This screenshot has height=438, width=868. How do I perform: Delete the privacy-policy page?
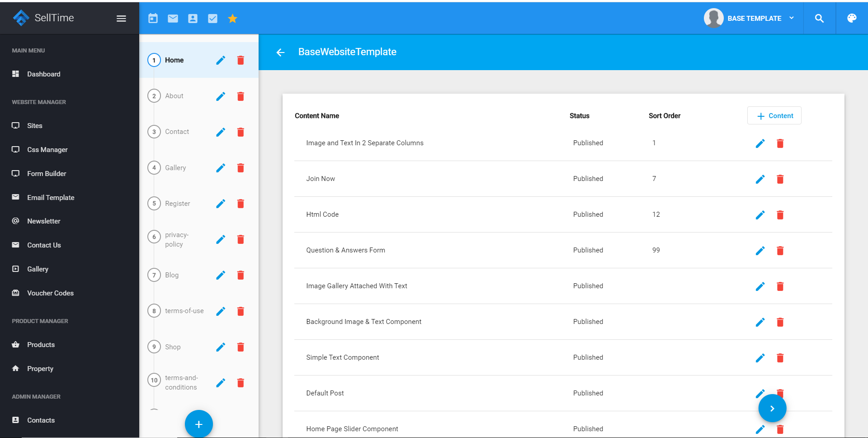pos(241,239)
